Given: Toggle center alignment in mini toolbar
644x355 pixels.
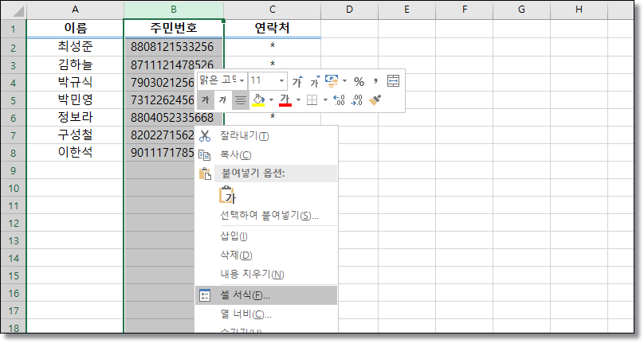Looking at the screenshot, I should click(241, 99).
